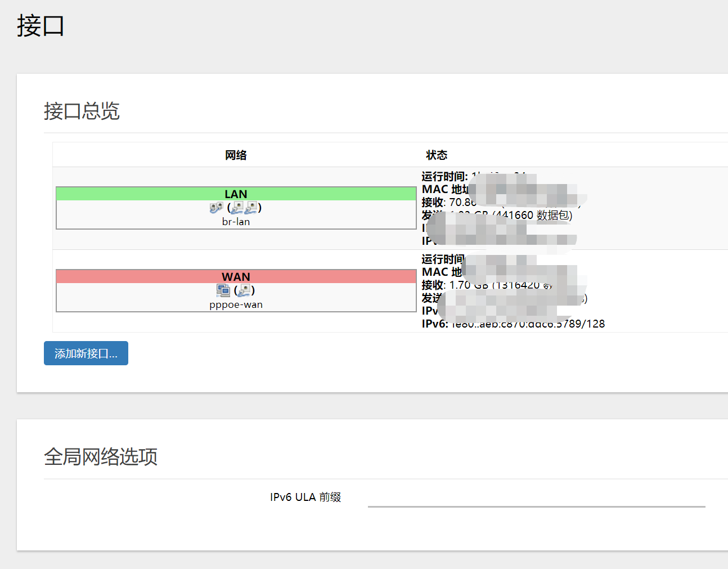728x569 pixels.
Task: Click the 网络 column header
Action: click(x=236, y=155)
